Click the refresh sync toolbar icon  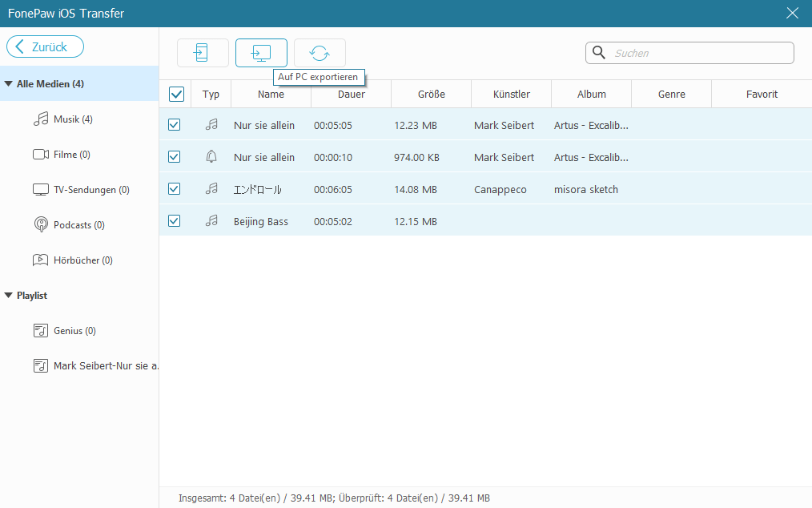(320, 53)
